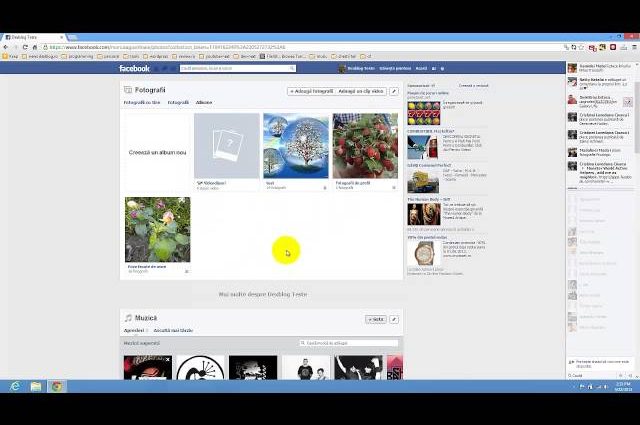This screenshot has width=640, height=425.
Task: Open Internet Explorer from the taskbar
Action: pos(15,386)
